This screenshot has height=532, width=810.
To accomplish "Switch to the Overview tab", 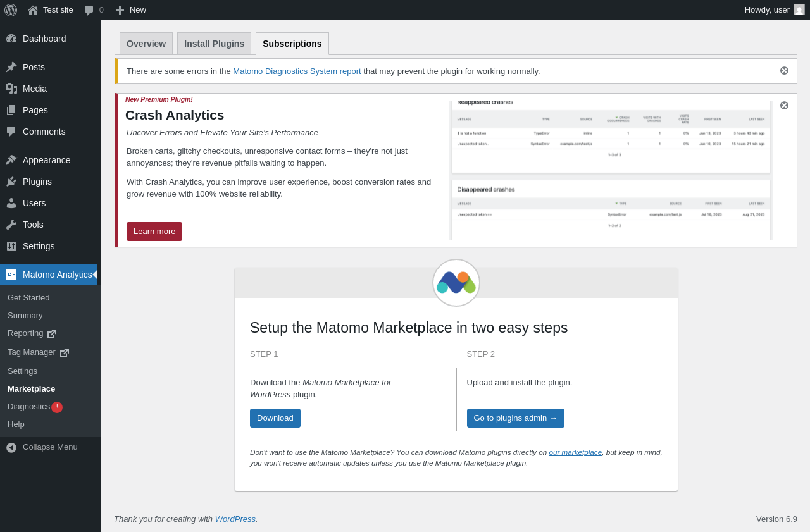I will (x=146, y=44).
